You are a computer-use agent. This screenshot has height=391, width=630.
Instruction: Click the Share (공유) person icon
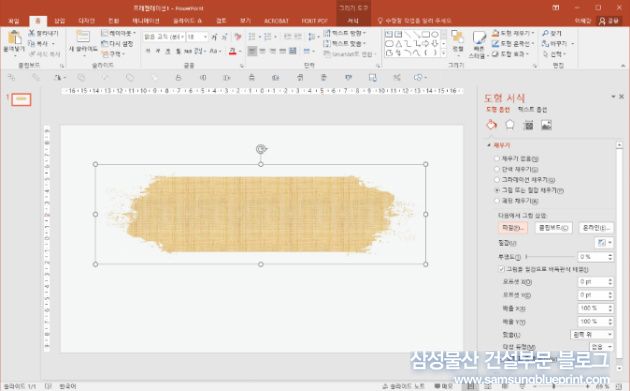click(x=602, y=21)
